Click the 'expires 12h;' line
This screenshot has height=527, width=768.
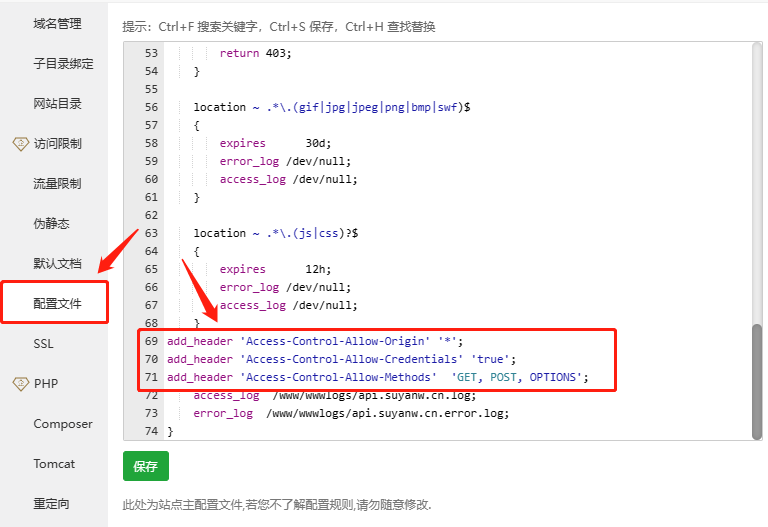[275, 269]
